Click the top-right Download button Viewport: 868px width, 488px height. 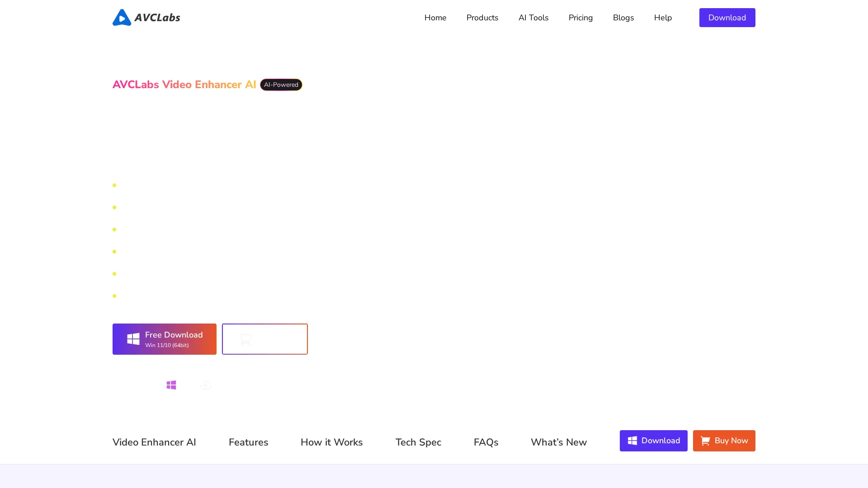726,18
